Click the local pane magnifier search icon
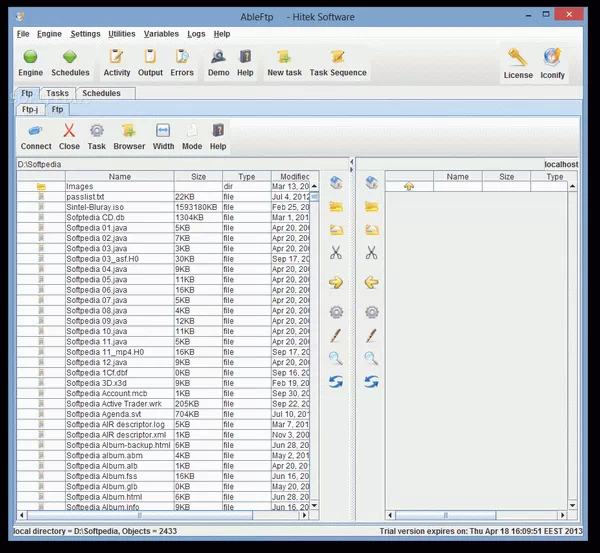Screen dimensions: 600x553 (336, 359)
